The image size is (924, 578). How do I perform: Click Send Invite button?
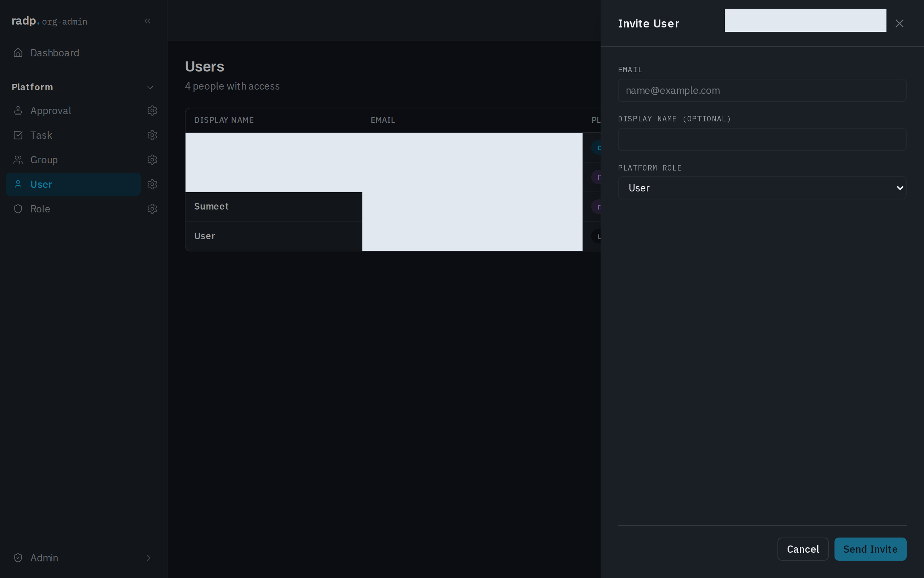coord(870,549)
